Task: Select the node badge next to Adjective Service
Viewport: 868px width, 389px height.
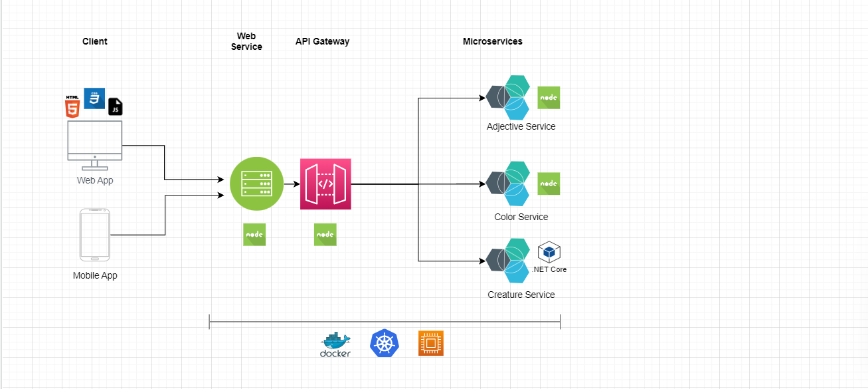Action: coord(548,97)
